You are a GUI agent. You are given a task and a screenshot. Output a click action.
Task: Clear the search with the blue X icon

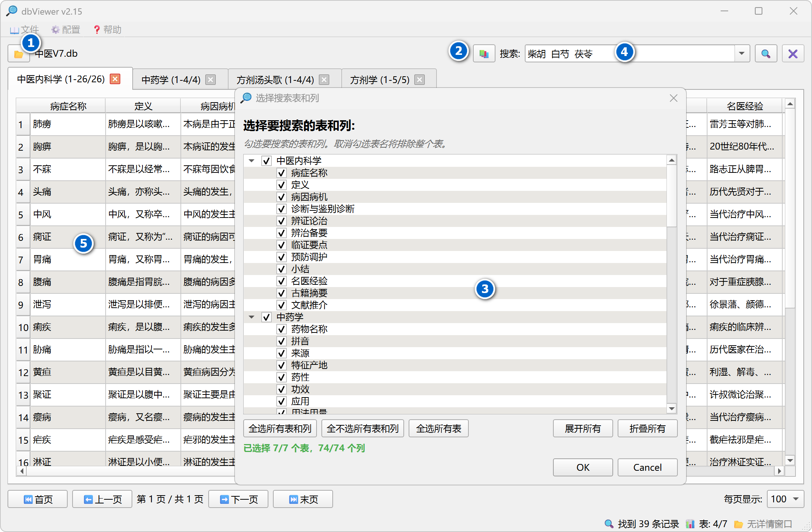click(793, 53)
